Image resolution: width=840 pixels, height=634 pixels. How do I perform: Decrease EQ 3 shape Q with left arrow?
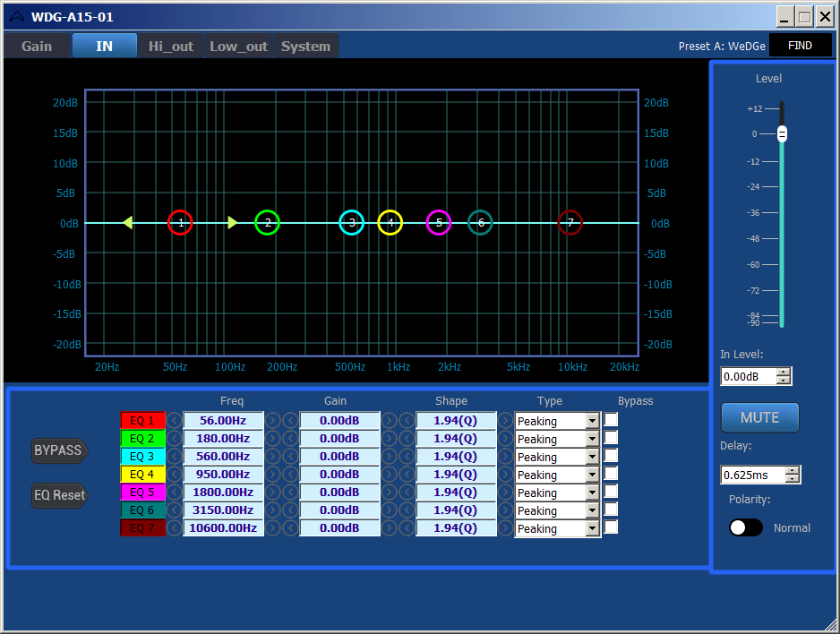pos(407,456)
